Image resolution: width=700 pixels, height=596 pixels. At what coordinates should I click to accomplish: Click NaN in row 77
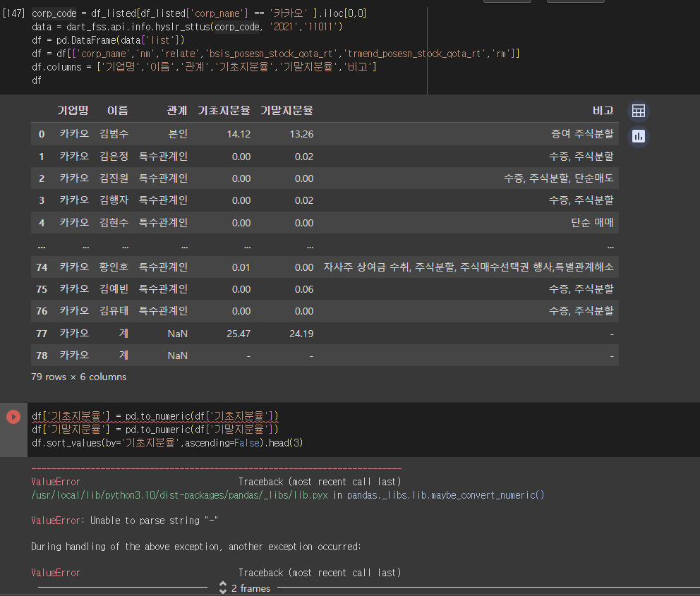pyautogui.click(x=177, y=334)
